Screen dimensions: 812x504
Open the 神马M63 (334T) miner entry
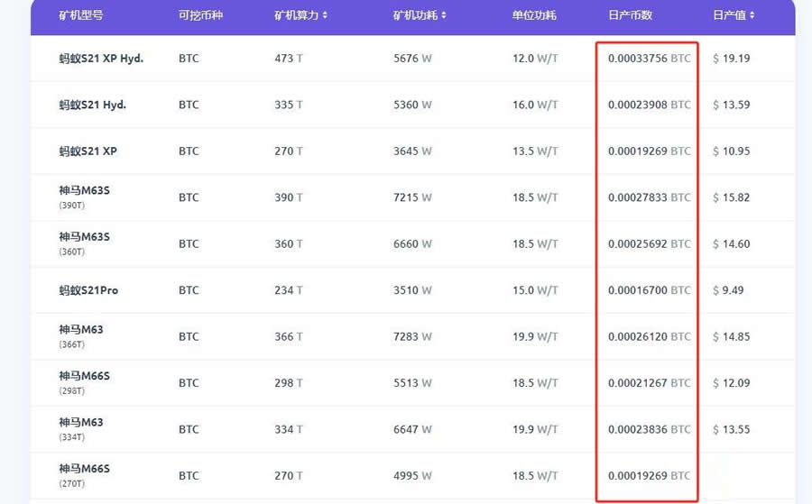[81, 429]
